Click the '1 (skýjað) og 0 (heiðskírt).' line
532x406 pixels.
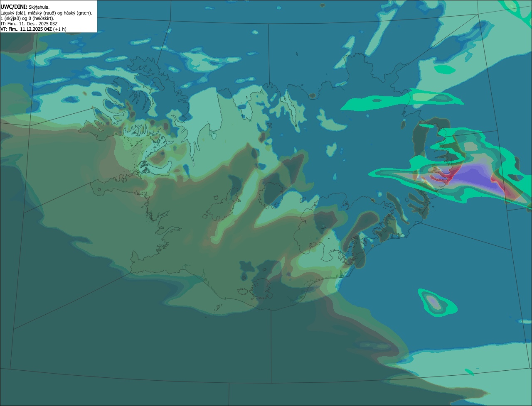tap(27, 18)
